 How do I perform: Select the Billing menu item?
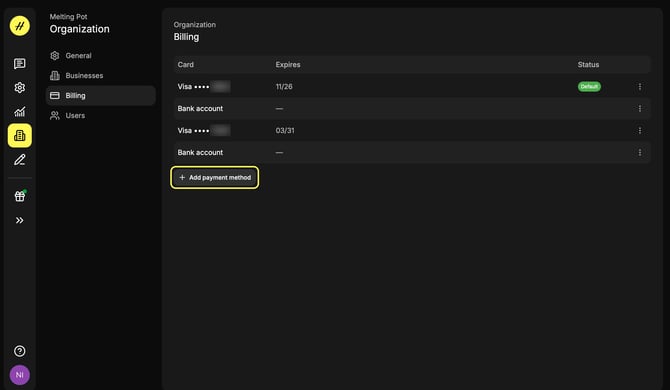click(x=100, y=95)
